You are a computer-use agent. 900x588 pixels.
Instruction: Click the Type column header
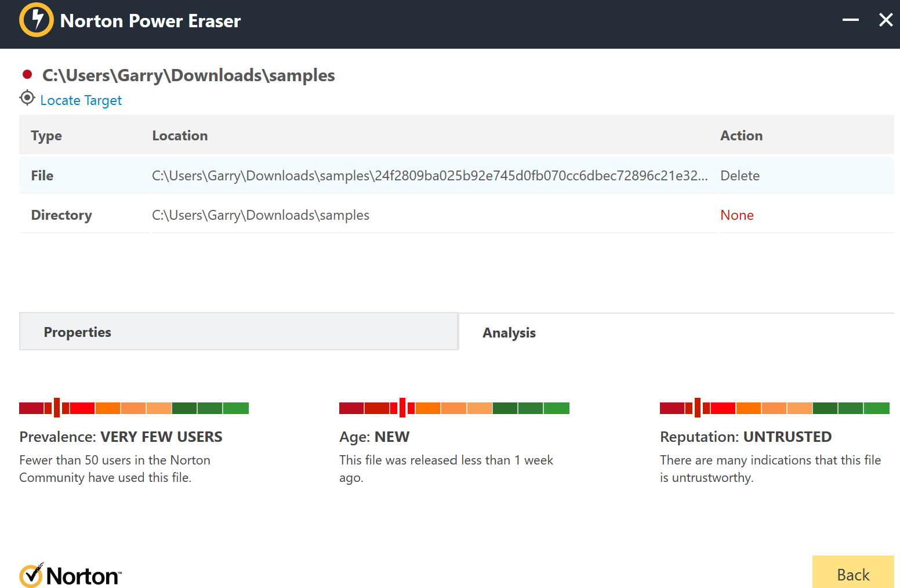point(46,136)
